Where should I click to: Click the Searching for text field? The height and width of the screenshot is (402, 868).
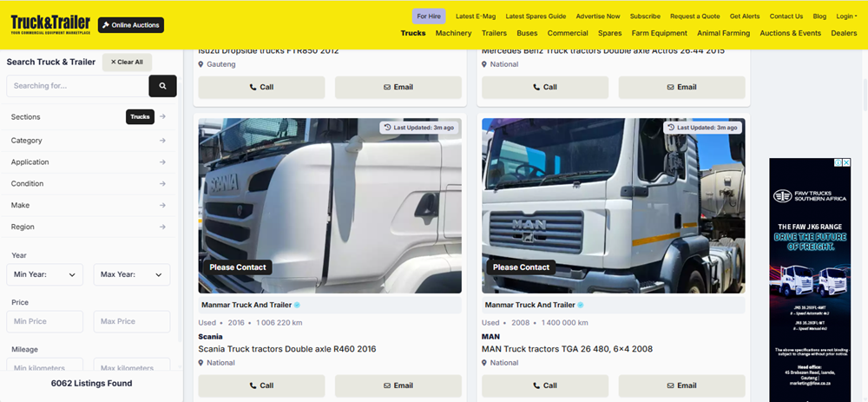coord(77,86)
